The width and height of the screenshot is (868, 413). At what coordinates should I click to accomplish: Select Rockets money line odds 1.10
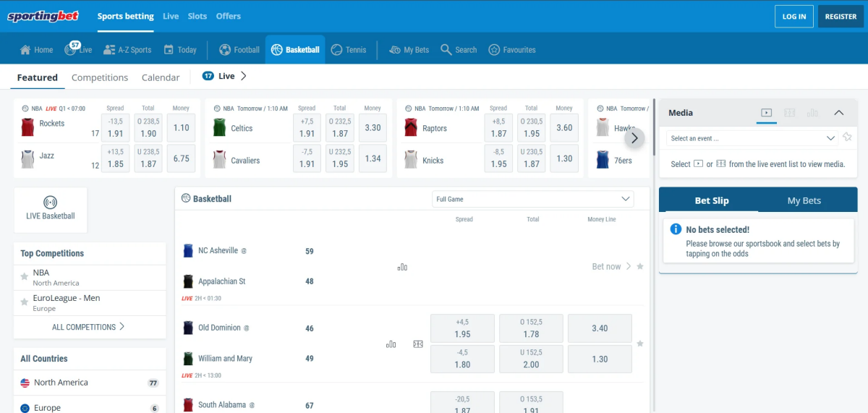(x=181, y=128)
